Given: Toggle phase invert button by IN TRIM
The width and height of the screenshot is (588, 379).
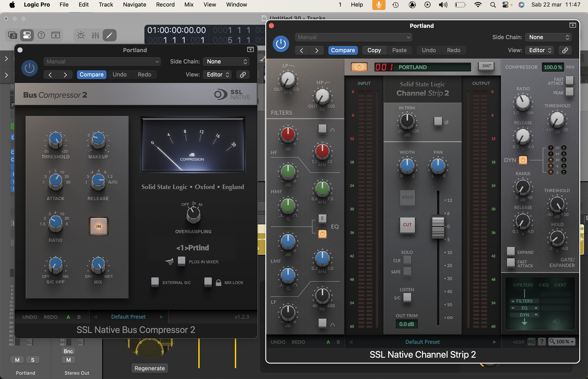Looking at the screenshot, I should click(438, 121).
